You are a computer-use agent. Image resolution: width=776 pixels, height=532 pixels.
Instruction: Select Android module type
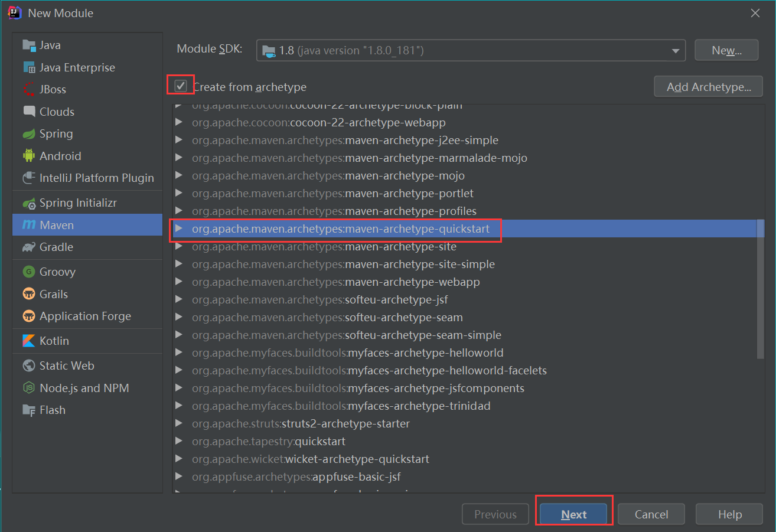click(x=87, y=156)
